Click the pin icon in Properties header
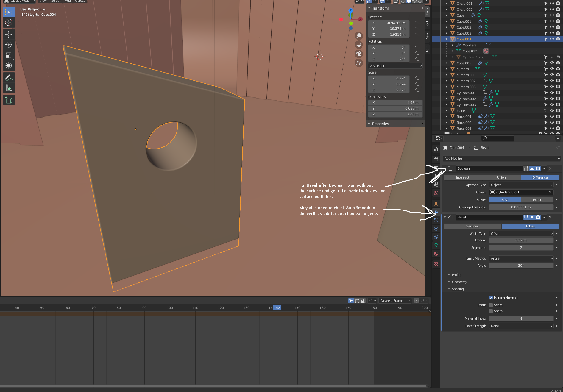 558,148
